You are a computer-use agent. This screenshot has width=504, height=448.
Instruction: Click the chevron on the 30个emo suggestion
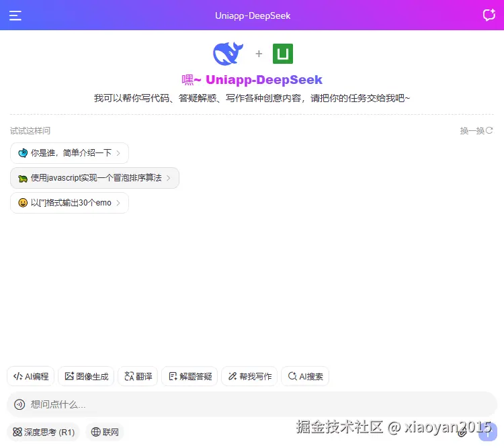click(118, 203)
